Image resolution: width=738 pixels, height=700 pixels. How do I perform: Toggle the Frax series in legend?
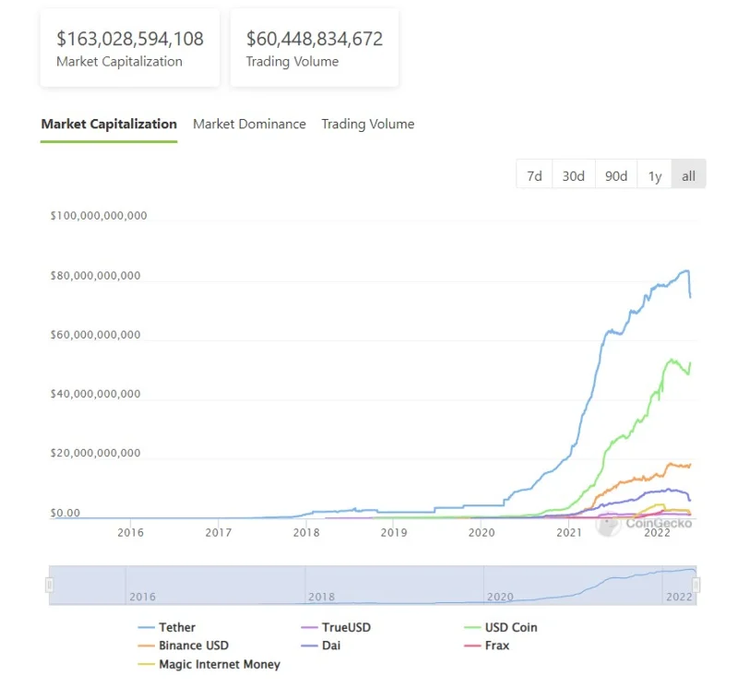click(487, 646)
